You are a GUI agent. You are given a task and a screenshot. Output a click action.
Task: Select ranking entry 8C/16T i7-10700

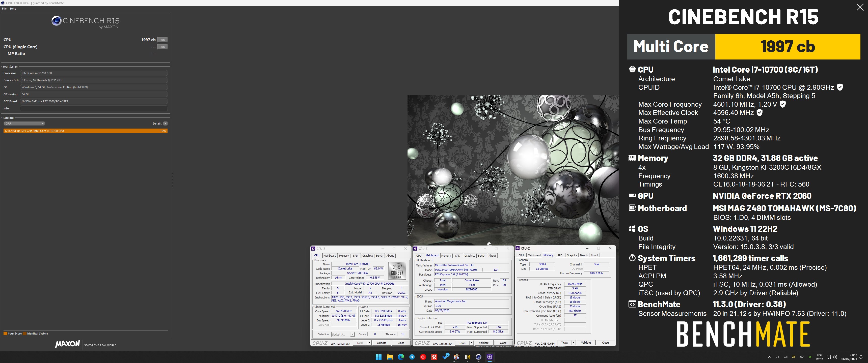pyautogui.click(x=85, y=131)
